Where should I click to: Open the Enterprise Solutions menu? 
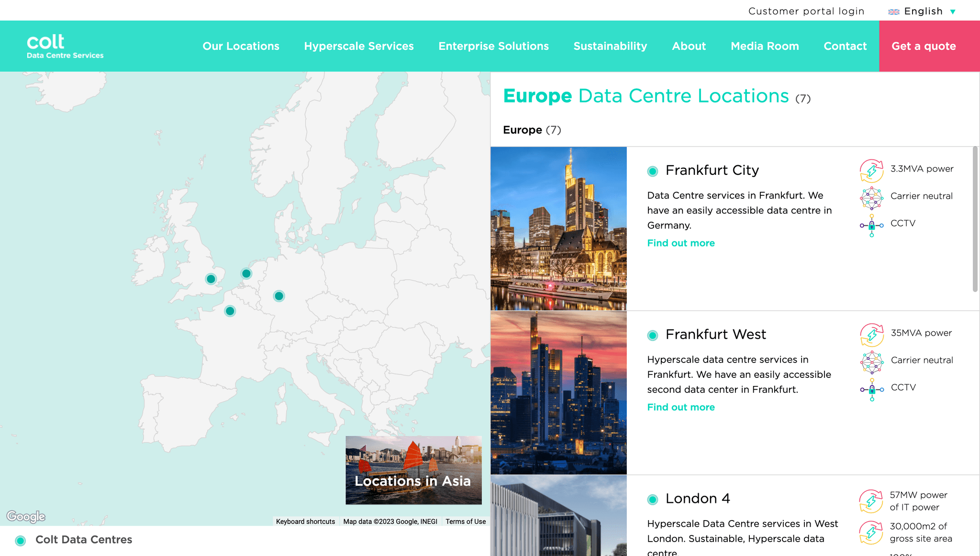pyautogui.click(x=493, y=46)
